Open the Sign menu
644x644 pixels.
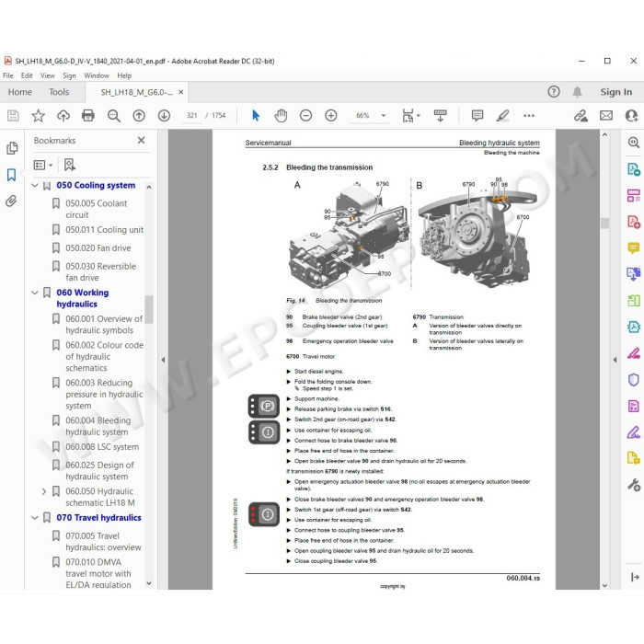coord(69,75)
